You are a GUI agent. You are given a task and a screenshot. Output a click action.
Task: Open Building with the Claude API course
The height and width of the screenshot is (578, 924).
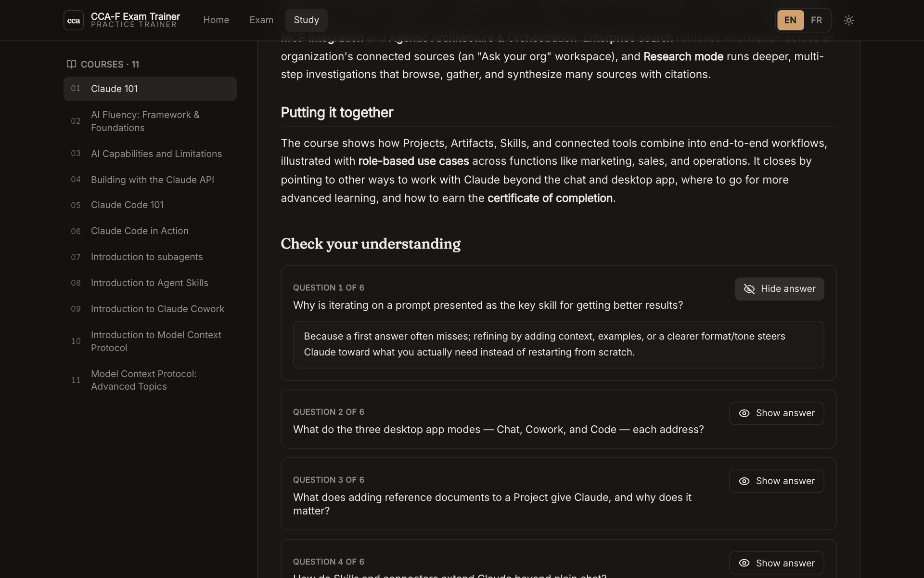click(150, 180)
